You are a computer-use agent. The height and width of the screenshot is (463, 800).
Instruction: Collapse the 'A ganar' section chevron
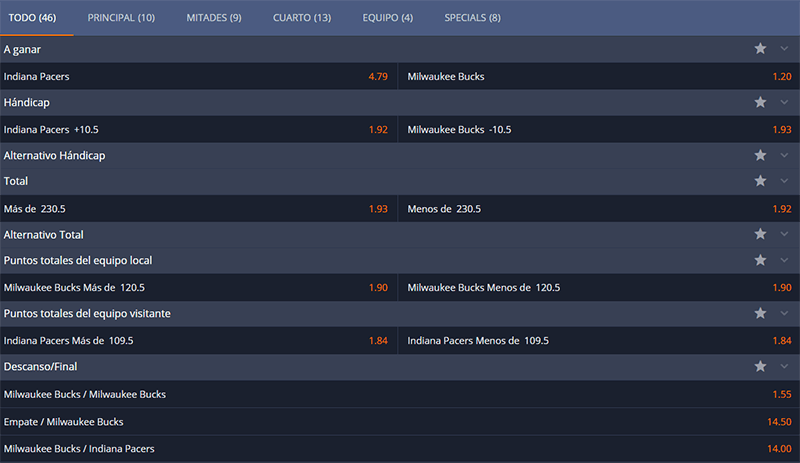[x=784, y=48]
